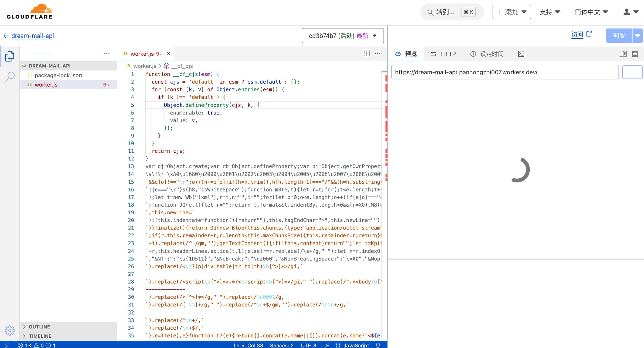This screenshot has width=644, height=348.
Task: Click the notifications bell in status bar
Action: point(378,345)
